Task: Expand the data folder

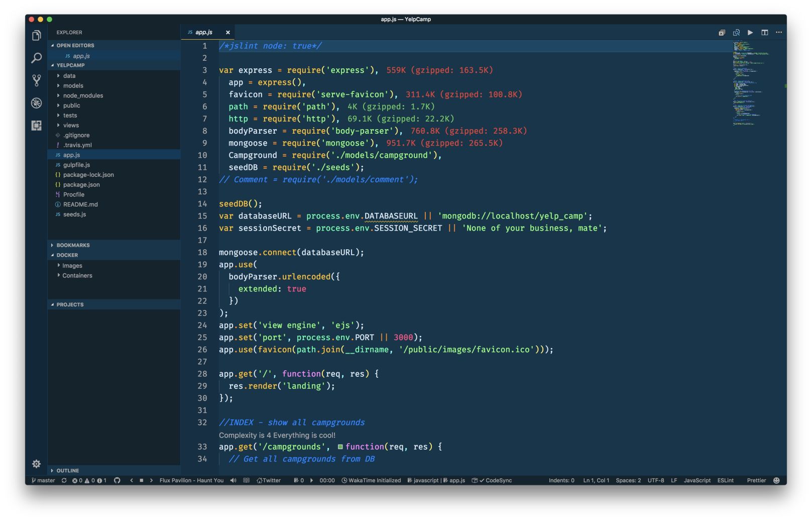Action: [x=114, y=76]
